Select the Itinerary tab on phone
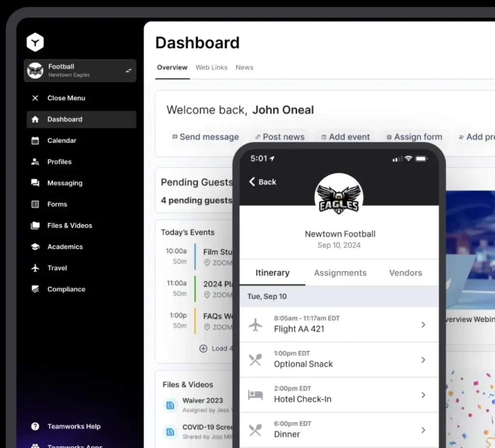 (x=273, y=273)
